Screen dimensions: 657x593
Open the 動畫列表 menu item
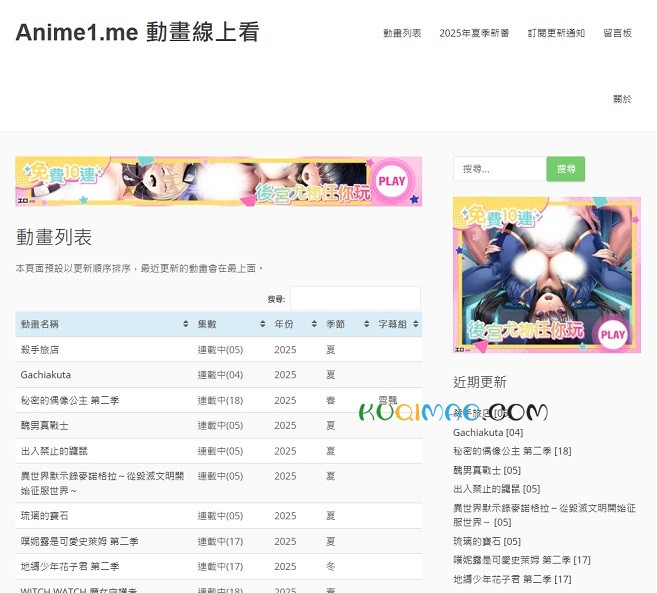coord(402,33)
